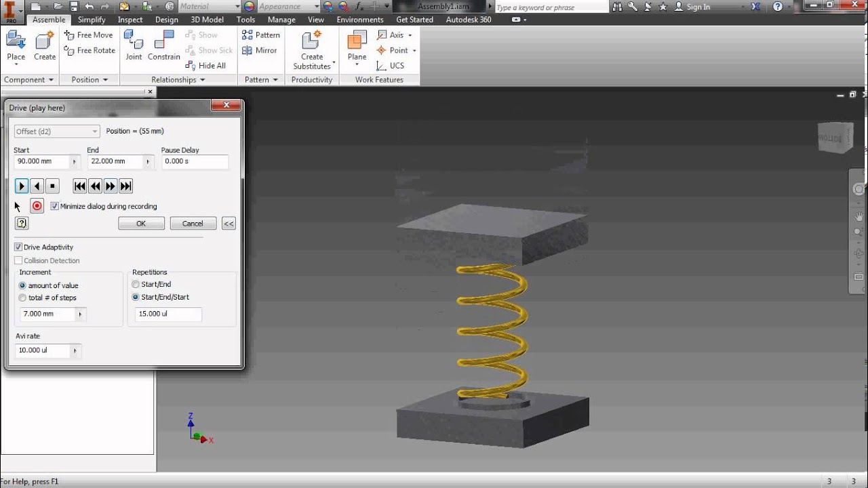Open help in the Drive dialog
This screenshot has height=488, width=868.
22,223
